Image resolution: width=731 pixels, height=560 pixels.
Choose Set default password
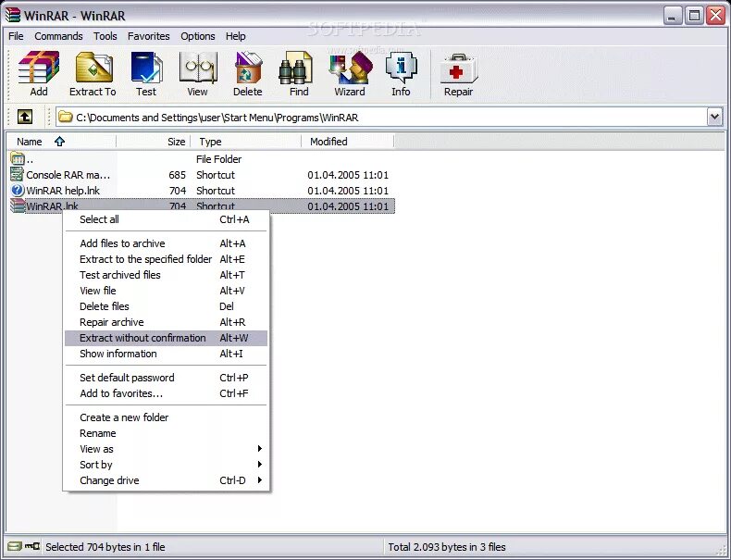point(166,378)
